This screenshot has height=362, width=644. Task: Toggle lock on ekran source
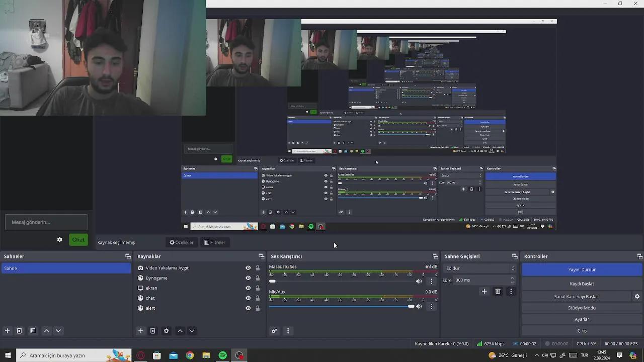tap(258, 288)
